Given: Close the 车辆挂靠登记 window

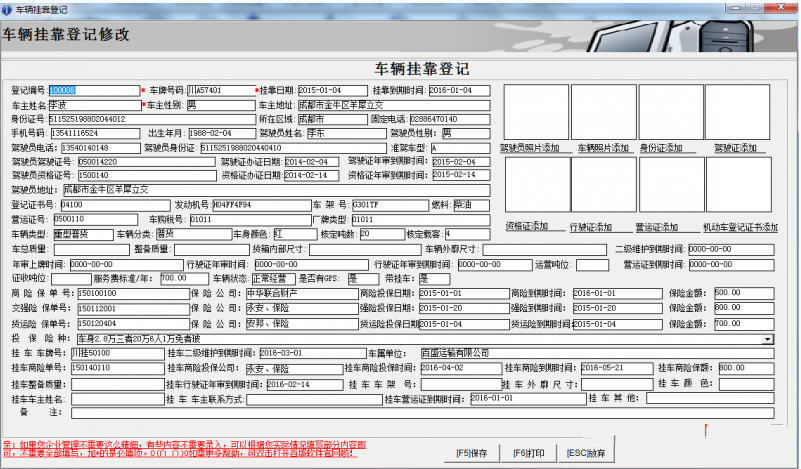Looking at the screenshot, I should 781,7.
